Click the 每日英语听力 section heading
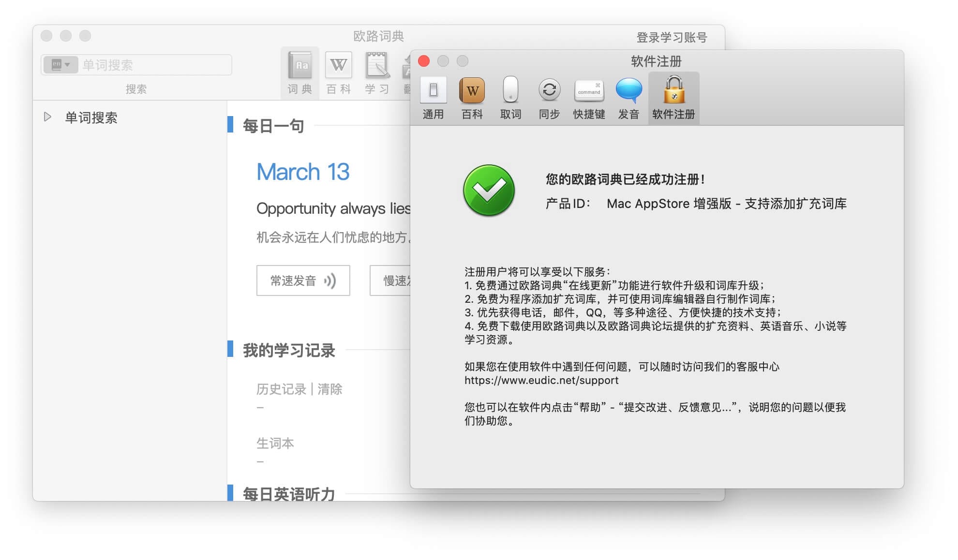Screen dimensions: 958x560 (289, 494)
